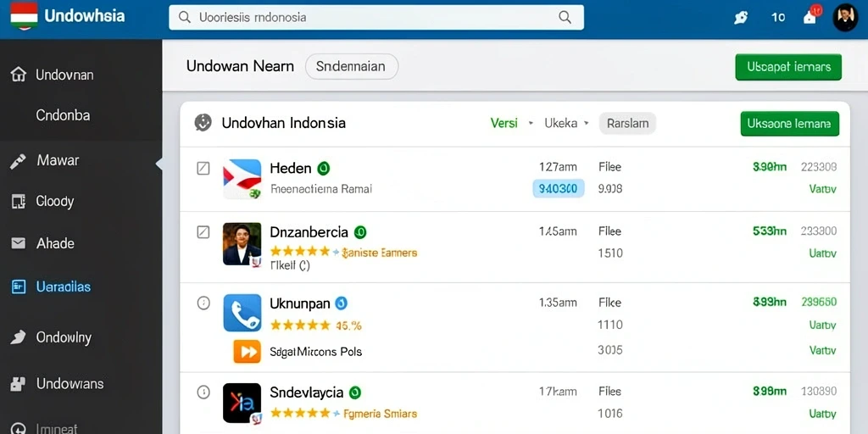Expand the Versi dropdown

coord(511,123)
